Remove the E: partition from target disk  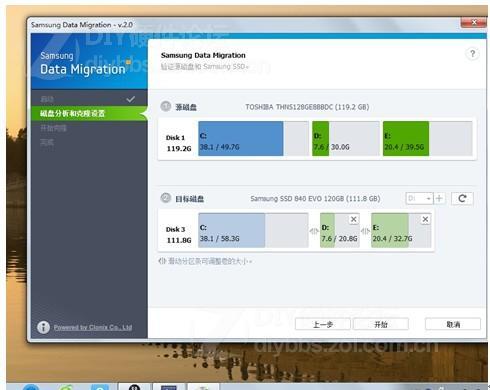425,219
